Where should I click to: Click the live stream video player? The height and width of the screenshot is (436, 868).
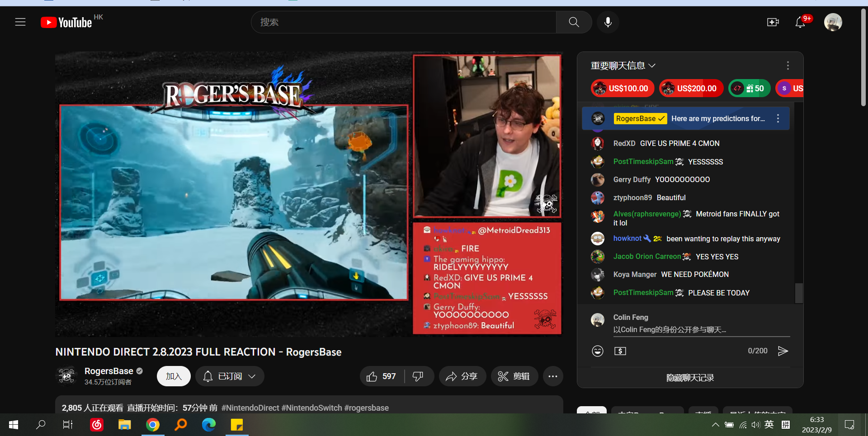click(x=309, y=194)
